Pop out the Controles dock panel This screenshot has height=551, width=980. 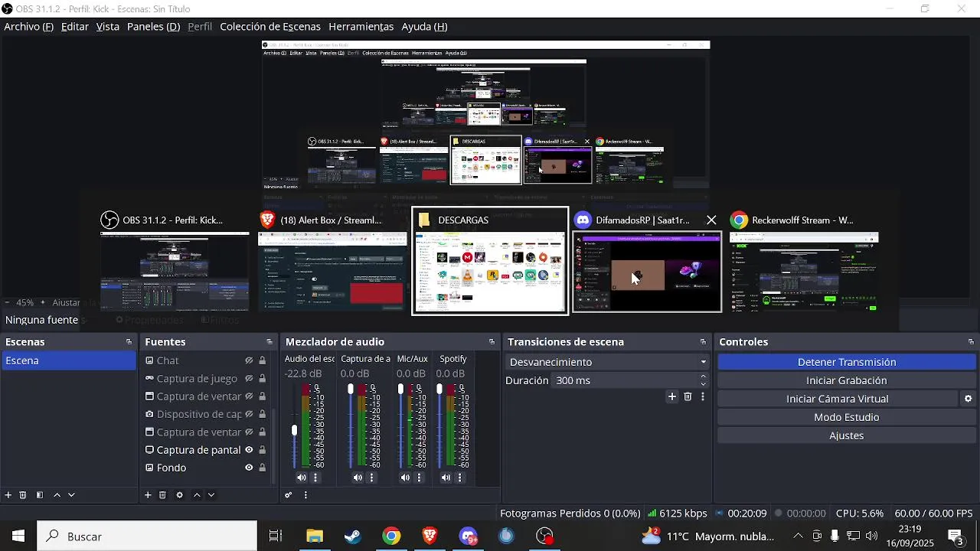point(971,342)
